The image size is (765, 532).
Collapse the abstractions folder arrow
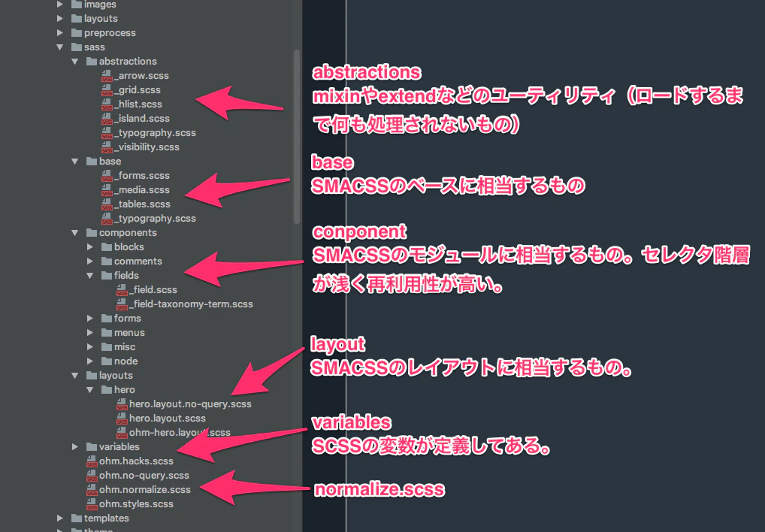click(75, 62)
